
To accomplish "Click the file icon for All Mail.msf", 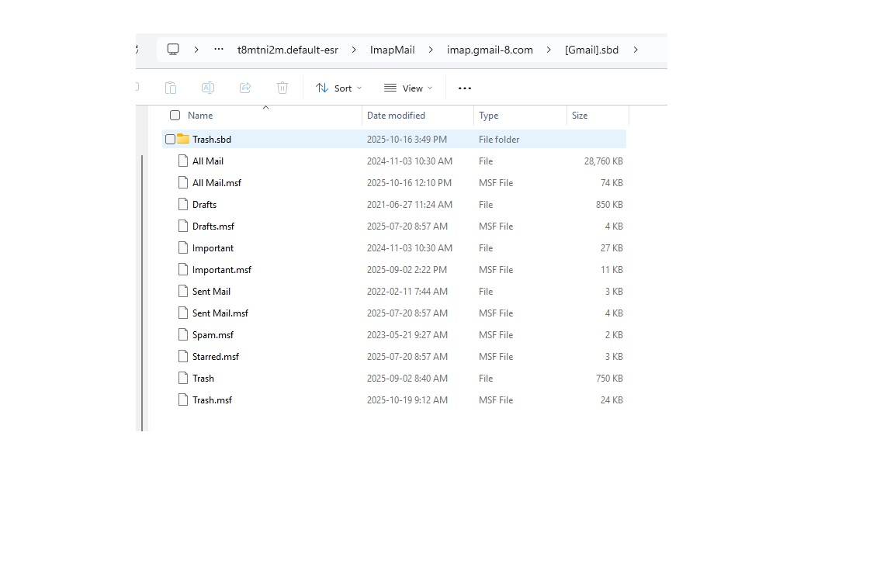I will (x=183, y=182).
